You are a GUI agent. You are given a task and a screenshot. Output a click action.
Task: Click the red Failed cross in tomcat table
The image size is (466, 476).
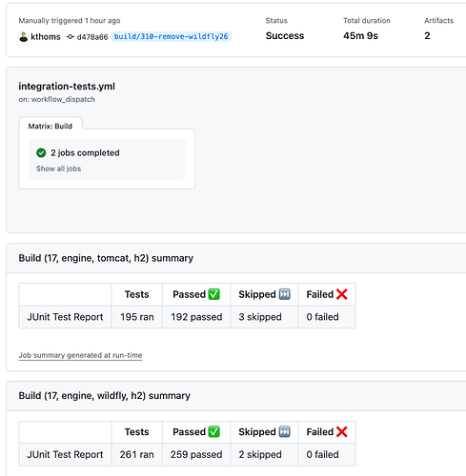342,294
